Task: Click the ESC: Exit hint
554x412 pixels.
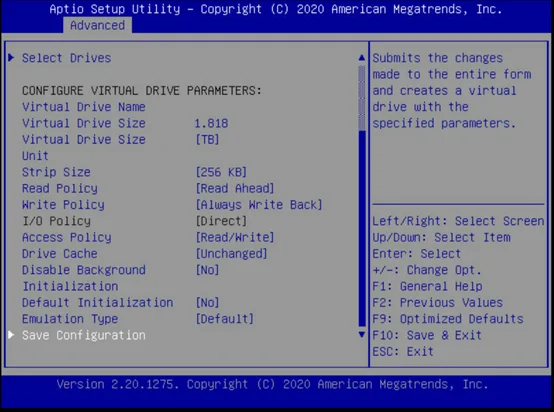Action: [x=403, y=352]
